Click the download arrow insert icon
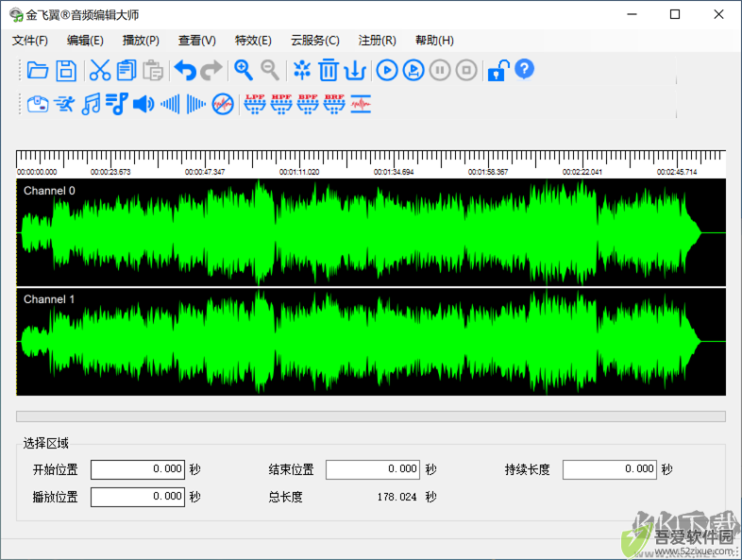Image resolution: width=742 pixels, height=560 pixels. pyautogui.click(x=355, y=70)
